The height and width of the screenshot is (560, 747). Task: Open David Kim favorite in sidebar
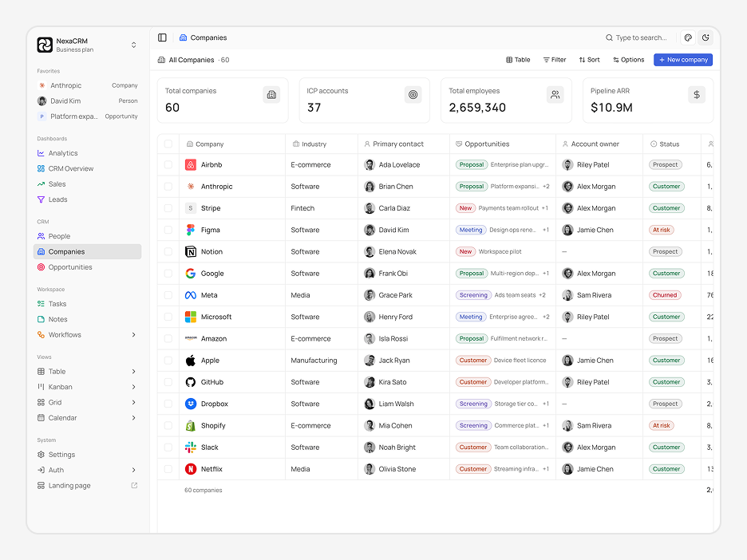(87, 101)
